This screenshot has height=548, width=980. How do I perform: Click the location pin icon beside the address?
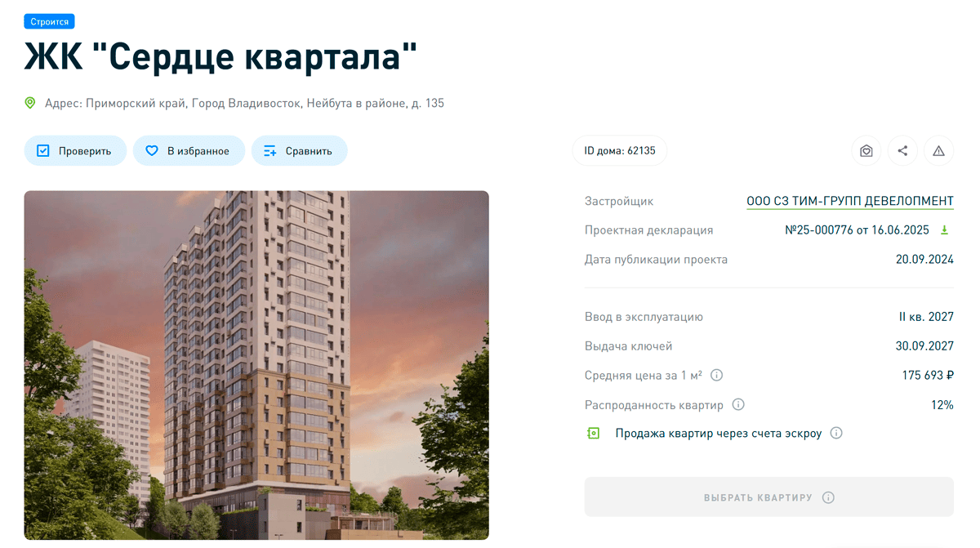pyautogui.click(x=30, y=103)
